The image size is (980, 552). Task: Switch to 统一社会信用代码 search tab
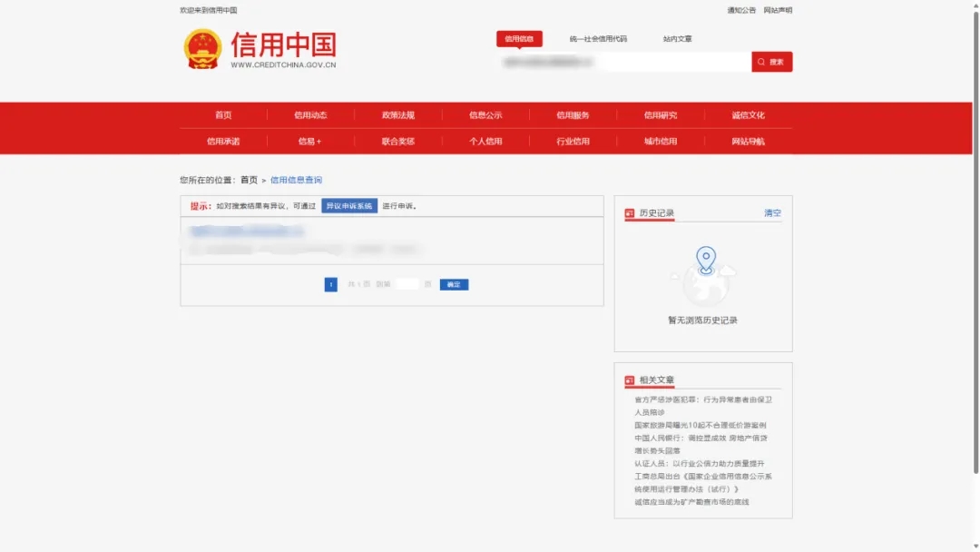point(598,39)
